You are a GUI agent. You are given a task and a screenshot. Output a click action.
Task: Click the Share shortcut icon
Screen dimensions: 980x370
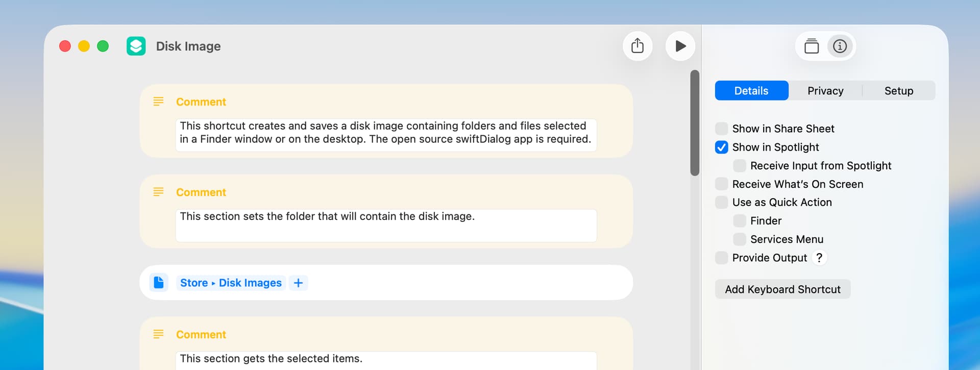tap(638, 46)
